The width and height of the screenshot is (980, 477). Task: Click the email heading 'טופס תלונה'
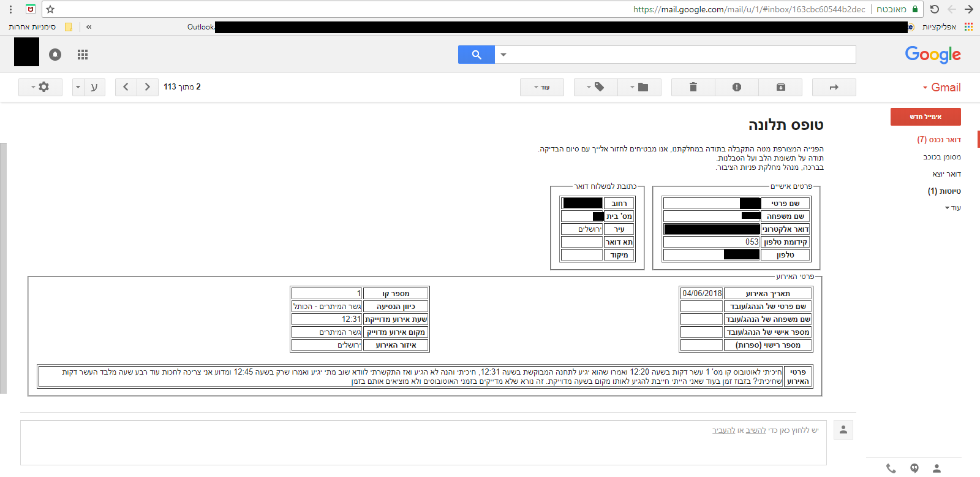tap(786, 125)
